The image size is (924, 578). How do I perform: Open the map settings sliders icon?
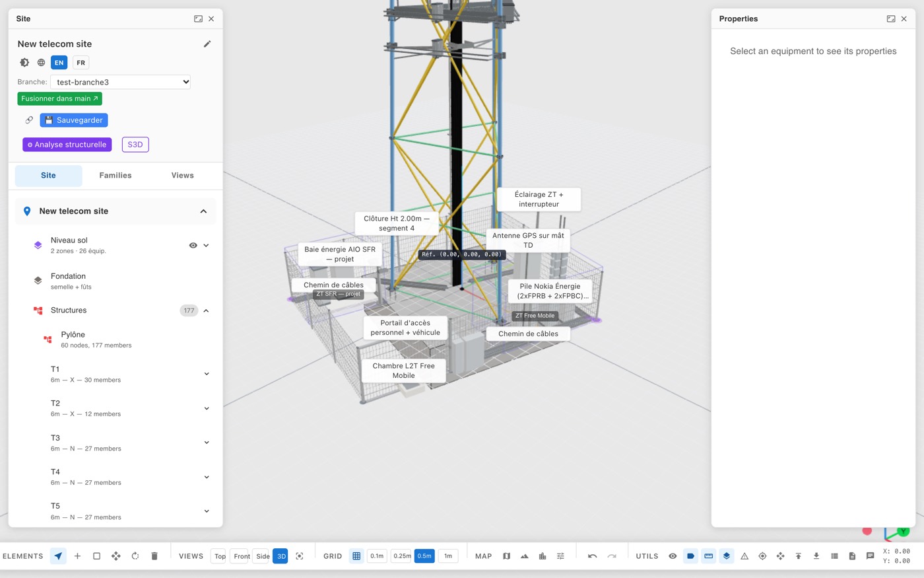[x=560, y=556]
